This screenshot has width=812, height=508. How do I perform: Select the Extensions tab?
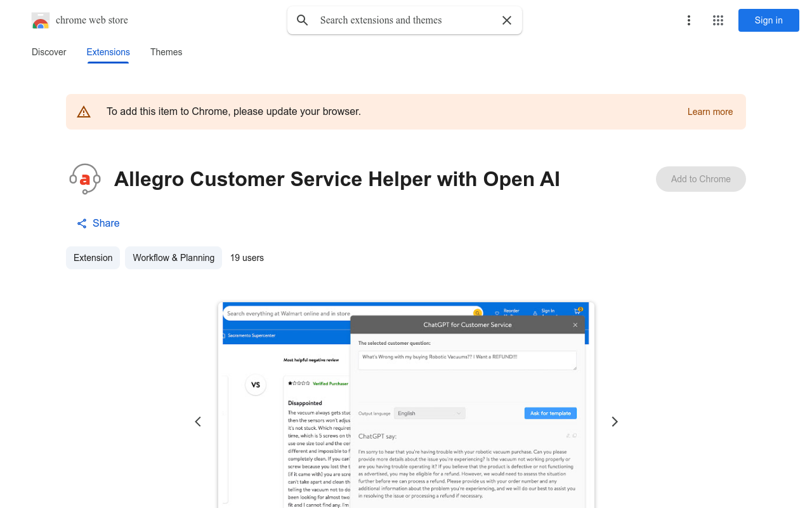click(x=108, y=52)
